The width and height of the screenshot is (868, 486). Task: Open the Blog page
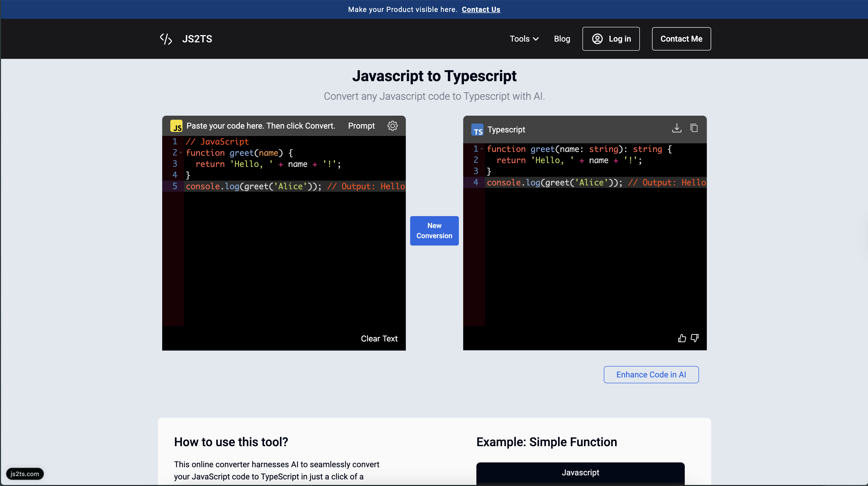click(x=562, y=39)
